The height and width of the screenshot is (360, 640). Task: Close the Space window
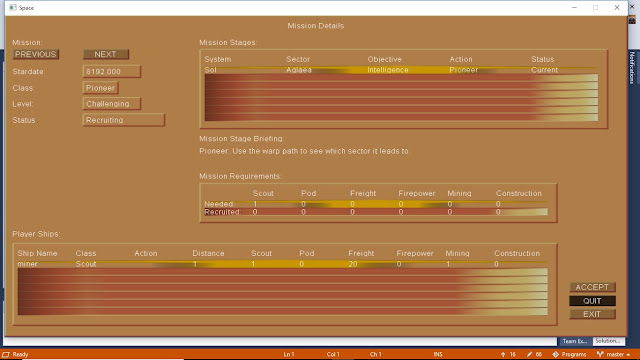click(x=617, y=8)
